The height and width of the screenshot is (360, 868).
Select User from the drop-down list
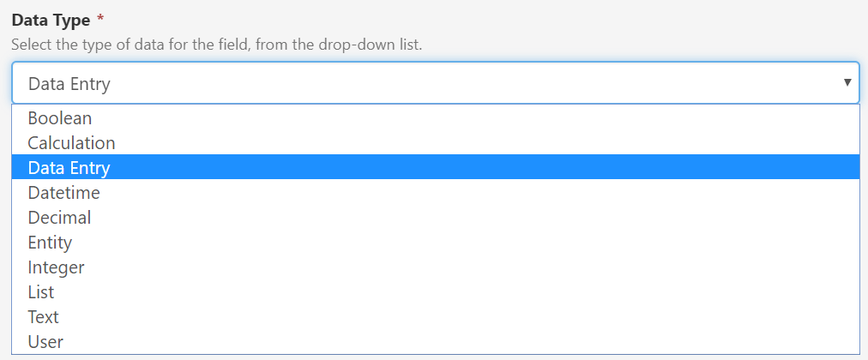[x=45, y=342]
